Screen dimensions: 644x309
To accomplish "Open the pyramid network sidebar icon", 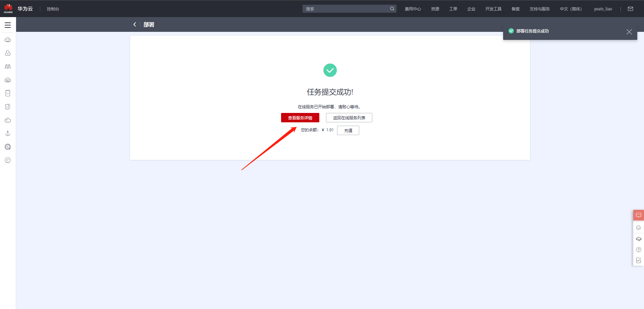I will coord(8,133).
